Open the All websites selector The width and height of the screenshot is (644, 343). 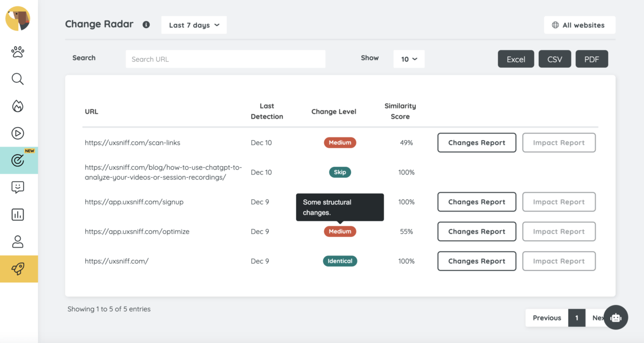(579, 25)
